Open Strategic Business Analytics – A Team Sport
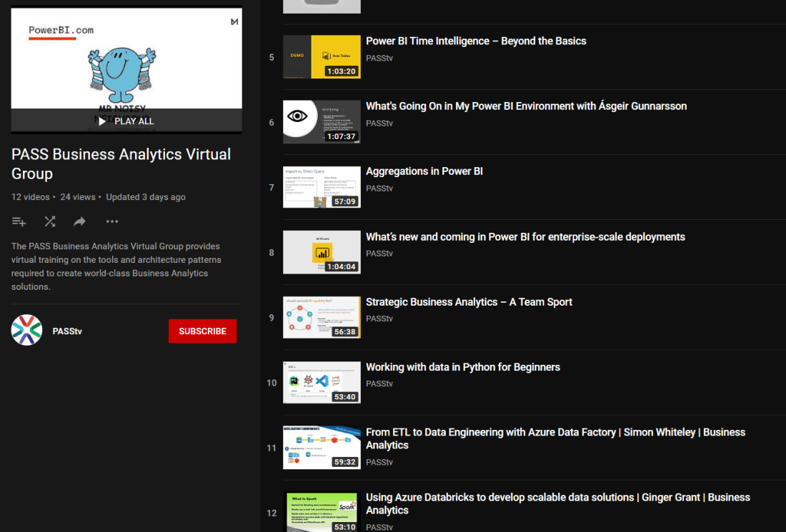 [x=469, y=301]
